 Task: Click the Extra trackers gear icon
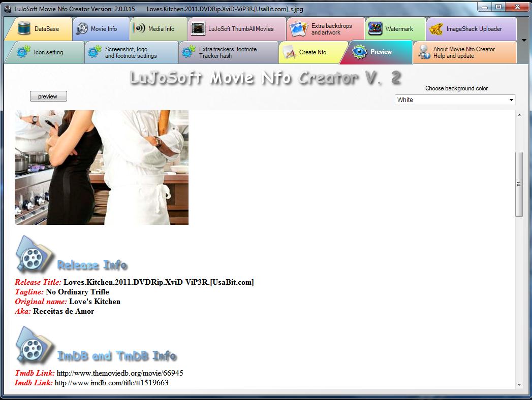(189, 52)
